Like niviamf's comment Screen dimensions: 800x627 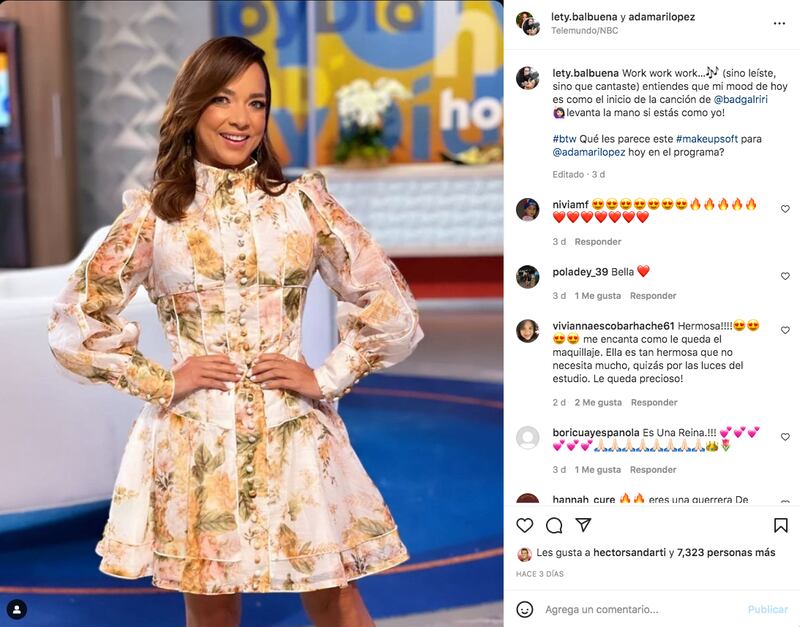point(785,209)
